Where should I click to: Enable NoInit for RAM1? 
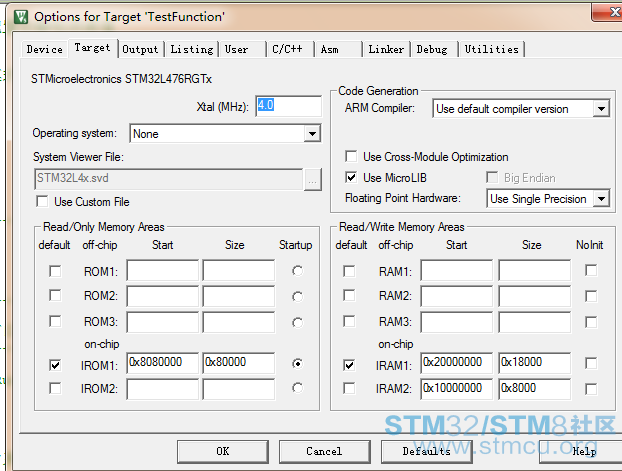(591, 271)
